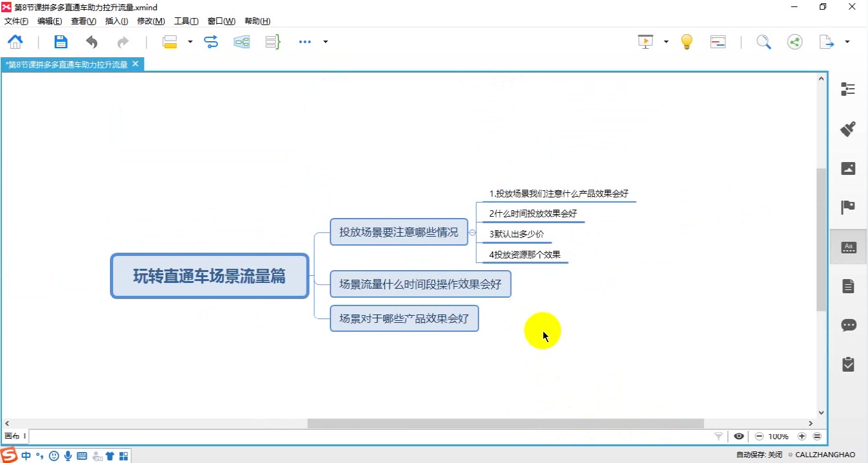Open the marker flag panel in the sidebar
Viewport: 868px width, 463px height.
848,207
